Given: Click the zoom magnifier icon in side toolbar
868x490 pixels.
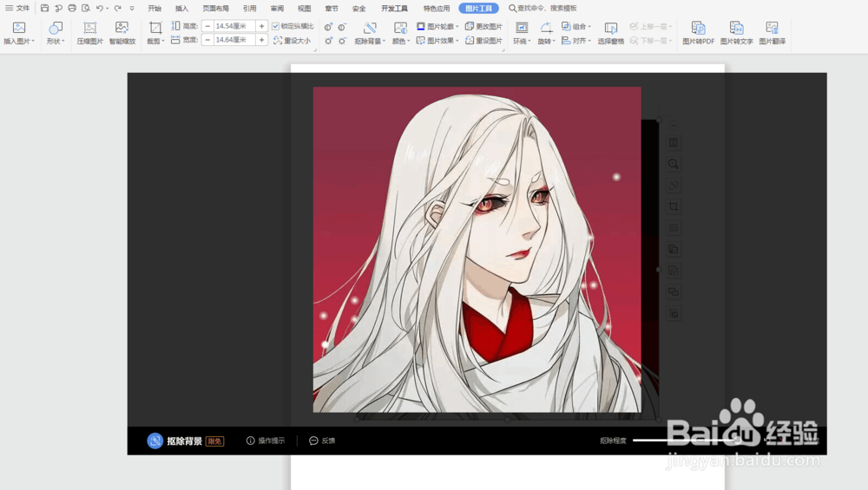Looking at the screenshot, I should tap(674, 164).
